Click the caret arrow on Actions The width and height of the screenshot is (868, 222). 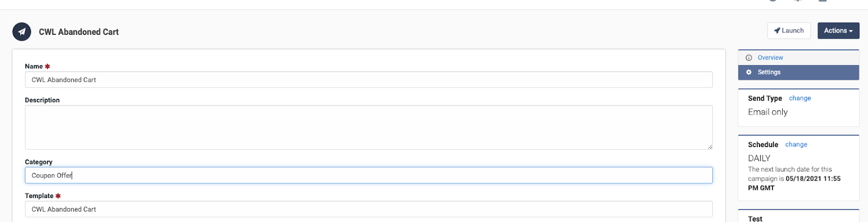point(851,31)
